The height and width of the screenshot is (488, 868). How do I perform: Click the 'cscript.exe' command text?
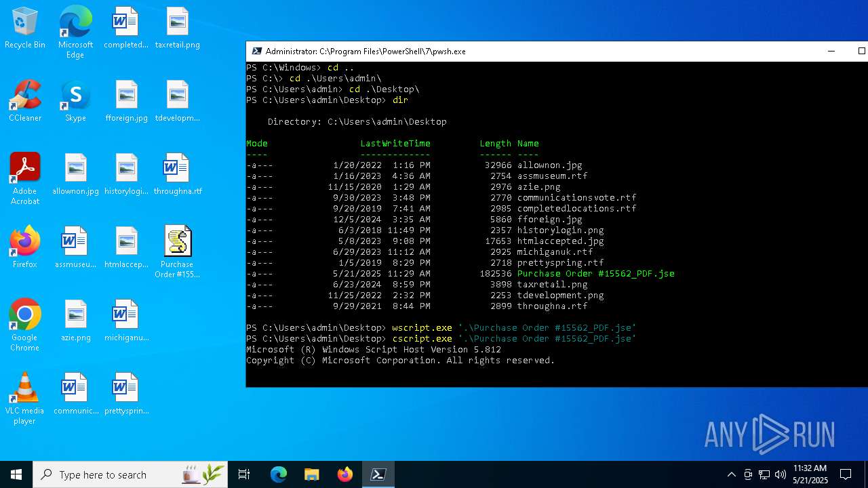[422, 339]
